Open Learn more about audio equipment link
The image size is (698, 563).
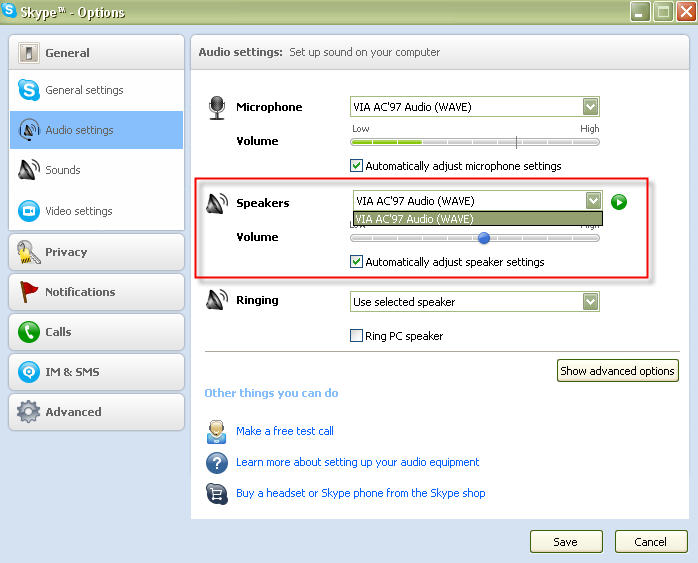tap(357, 462)
